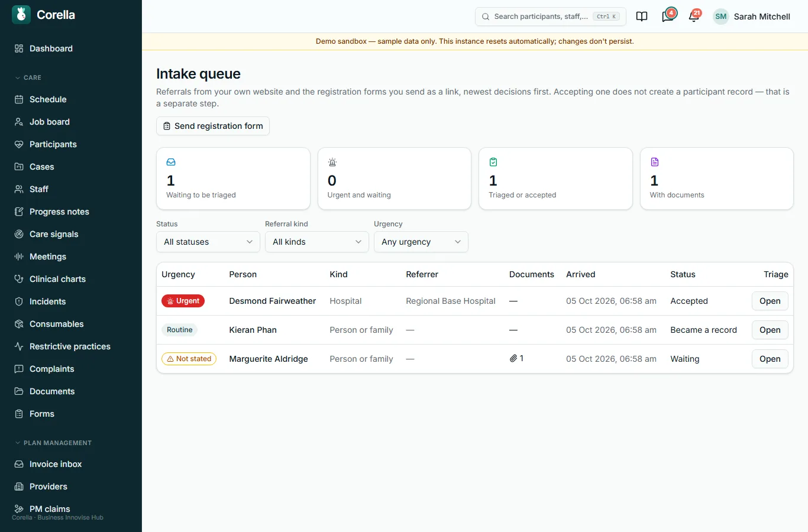The width and height of the screenshot is (808, 532).
Task: Click the Care signals radar icon
Action: (x=19, y=234)
